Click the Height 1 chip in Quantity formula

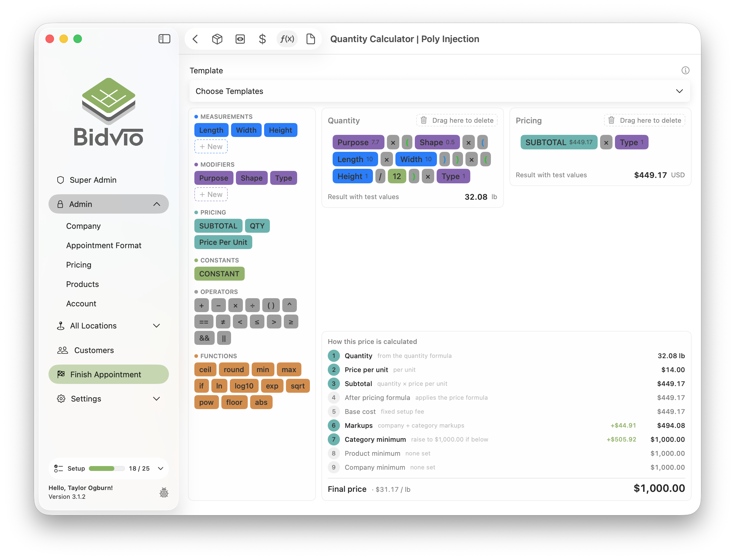click(352, 176)
